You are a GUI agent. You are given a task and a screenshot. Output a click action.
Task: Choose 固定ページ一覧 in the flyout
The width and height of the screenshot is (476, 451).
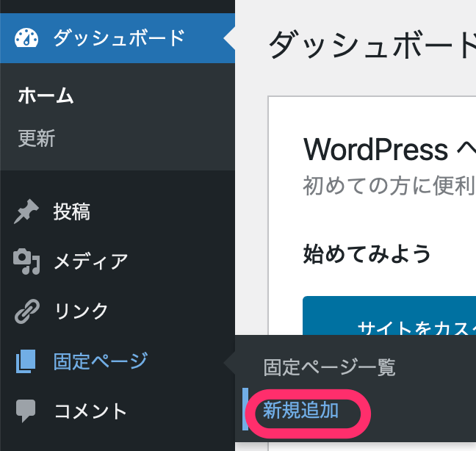click(329, 367)
